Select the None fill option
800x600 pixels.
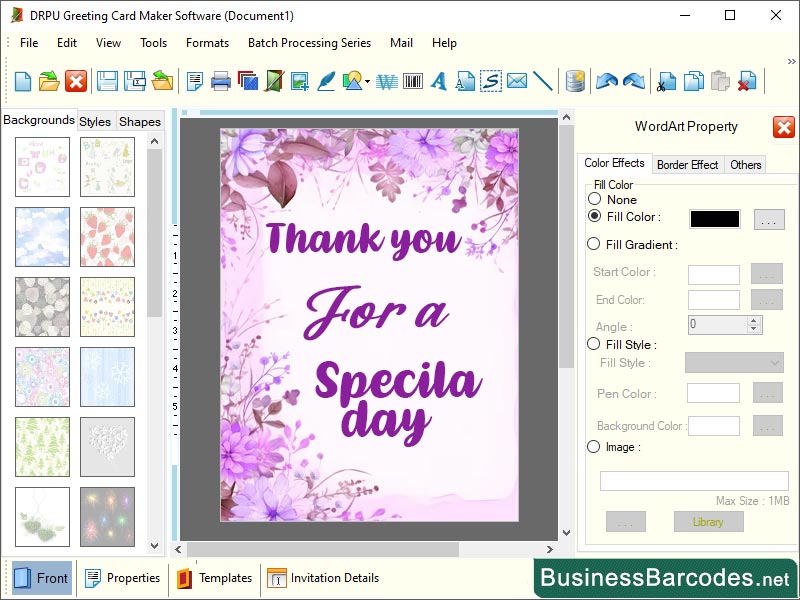[596, 199]
